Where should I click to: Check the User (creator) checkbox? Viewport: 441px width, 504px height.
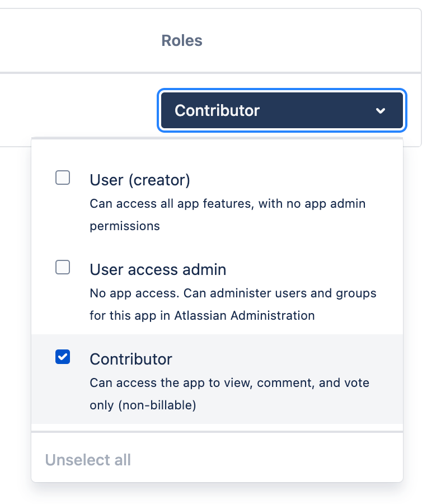[x=63, y=178]
